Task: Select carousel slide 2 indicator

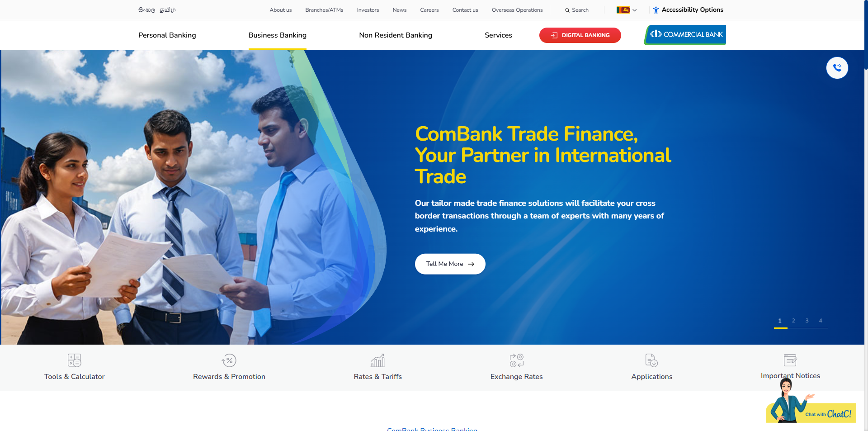Action: pos(793,321)
